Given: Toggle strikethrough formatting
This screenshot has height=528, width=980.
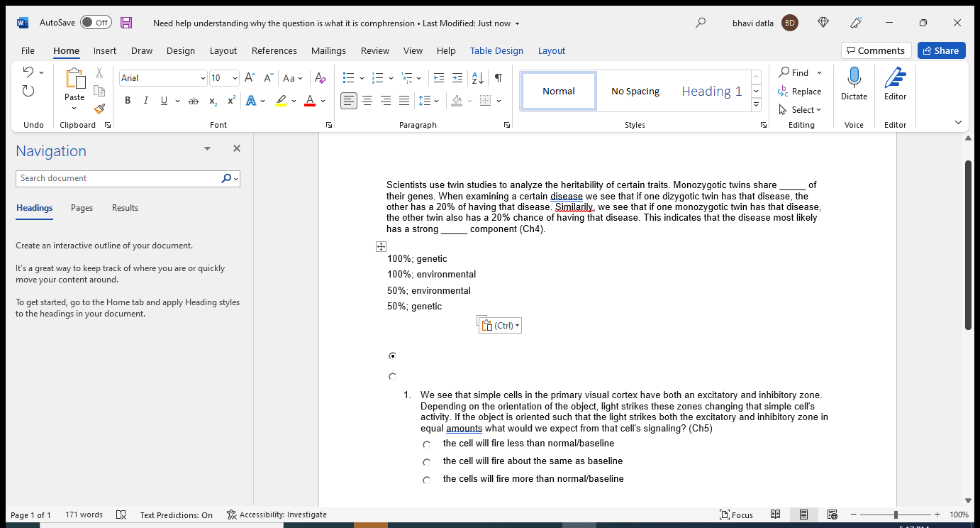Looking at the screenshot, I should pyautogui.click(x=193, y=100).
